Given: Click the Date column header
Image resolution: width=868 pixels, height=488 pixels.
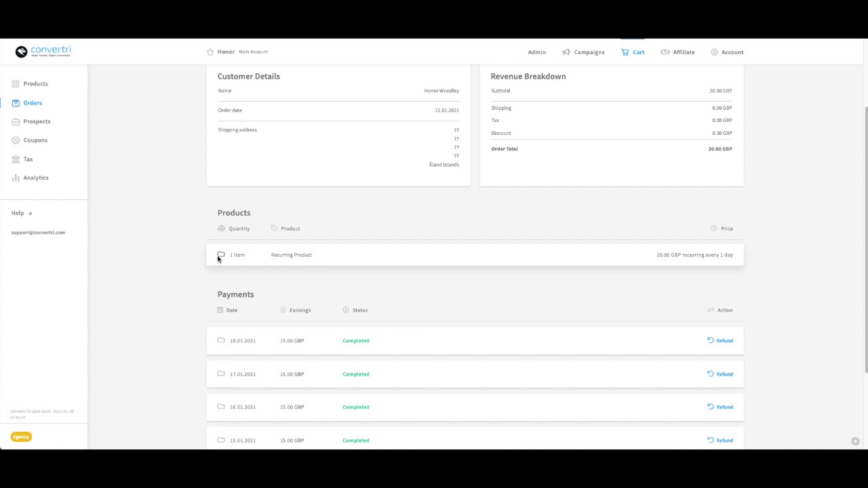Looking at the screenshot, I should pos(228,310).
